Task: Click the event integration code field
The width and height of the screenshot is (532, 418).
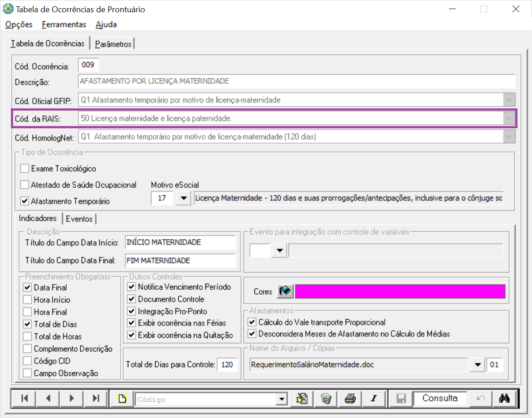Action: click(260, 250)
